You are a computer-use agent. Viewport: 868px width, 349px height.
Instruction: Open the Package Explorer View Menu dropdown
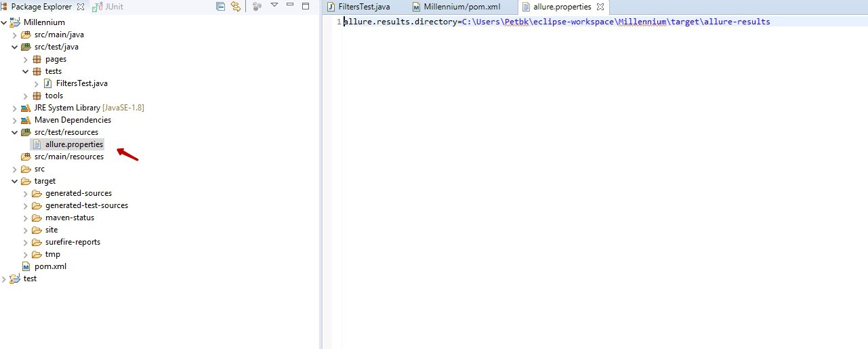274,5
